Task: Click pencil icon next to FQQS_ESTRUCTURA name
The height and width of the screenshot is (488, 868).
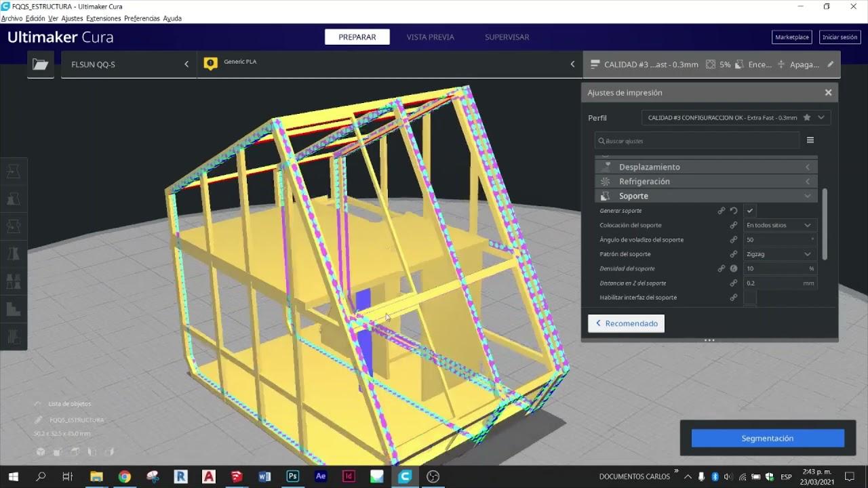Action: click(39, 420)
